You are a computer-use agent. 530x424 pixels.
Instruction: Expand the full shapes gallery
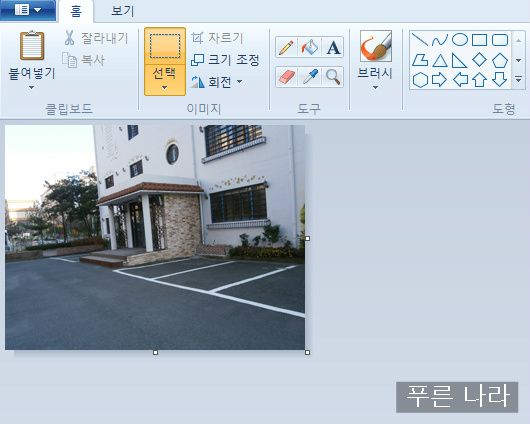(519, 80)
